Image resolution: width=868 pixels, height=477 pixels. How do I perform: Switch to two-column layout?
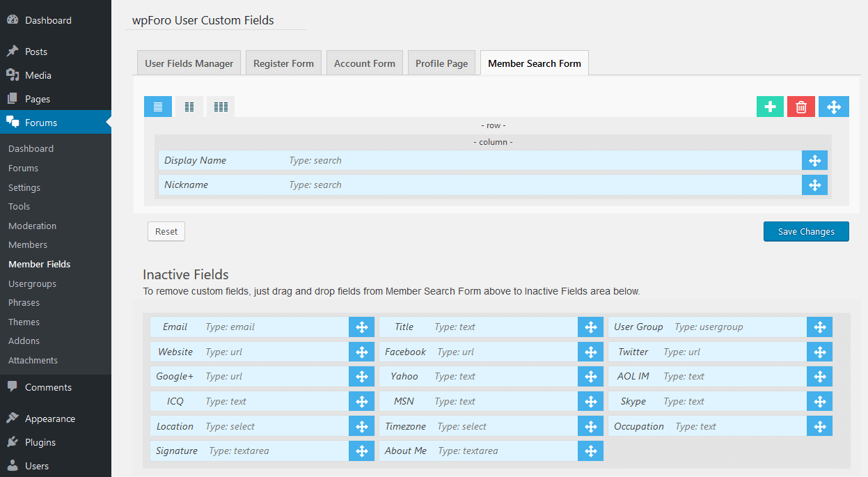pos(189,107)
